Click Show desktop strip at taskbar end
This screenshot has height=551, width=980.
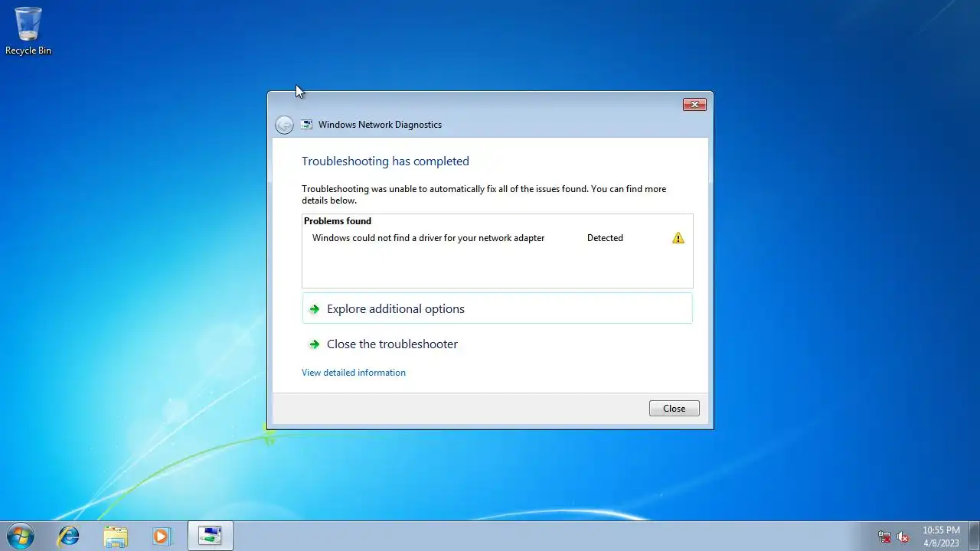[x=974, y=536]
